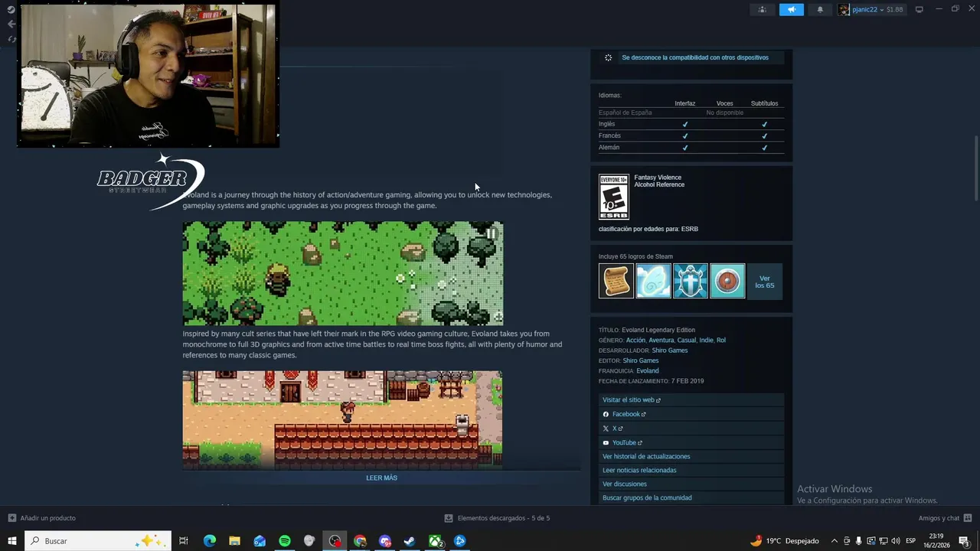
Task: Open the Casual genre link
Action: [x=686, y=340]
